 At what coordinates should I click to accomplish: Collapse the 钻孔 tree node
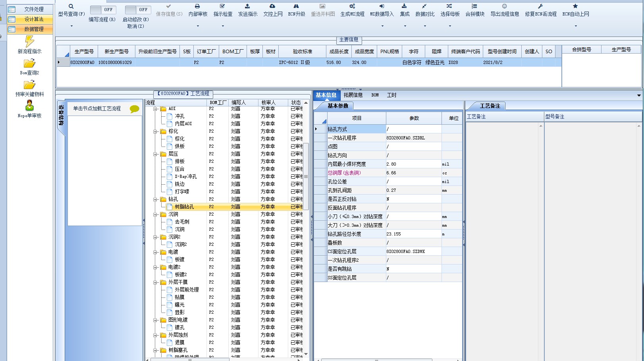click(156, 199)
